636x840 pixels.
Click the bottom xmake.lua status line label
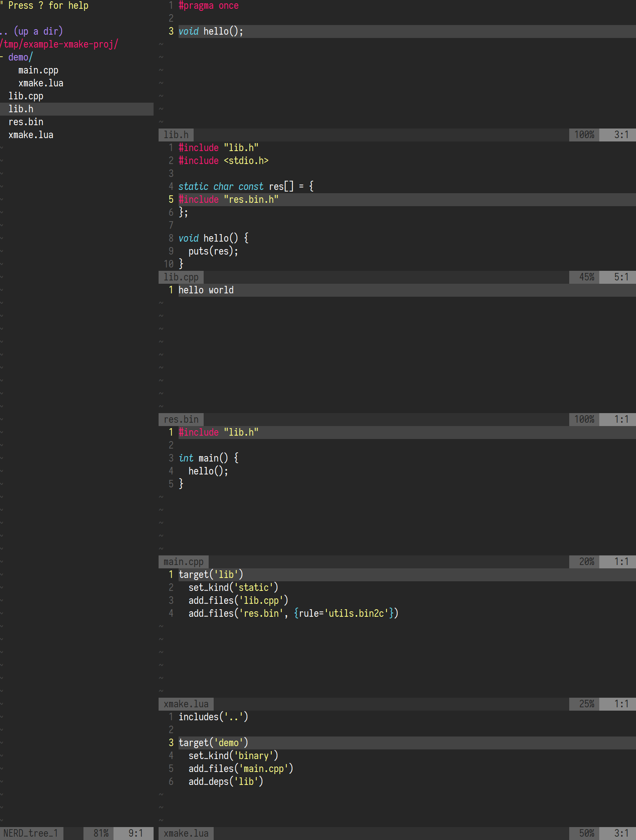[x=186, y=833]
